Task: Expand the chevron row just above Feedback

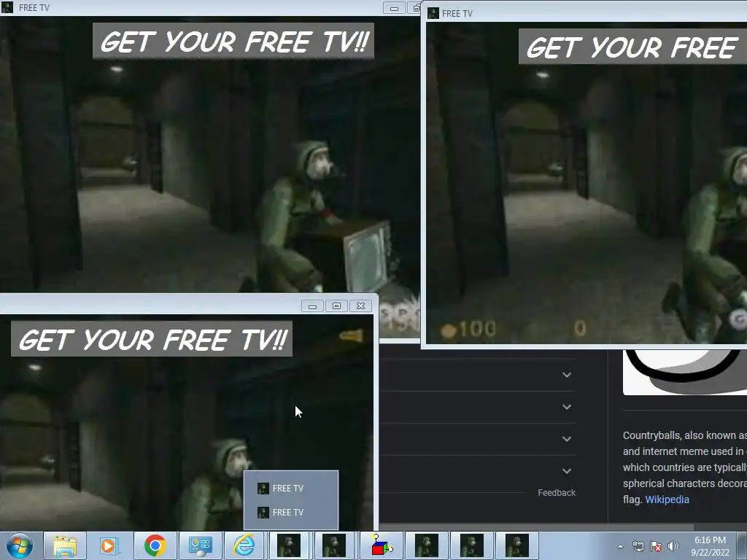Action: coord(566,470)
